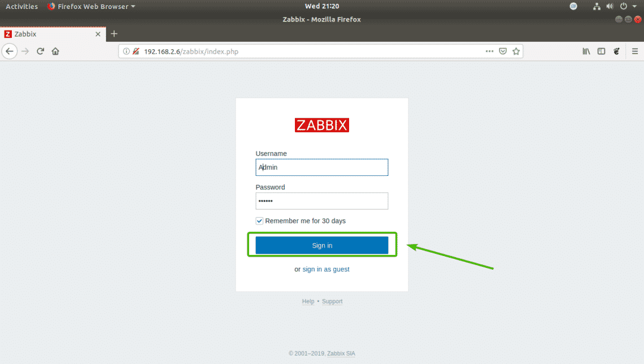The height and width of the screenshot is (364, 644).
Task: Go to the Firefox home page
Action: [55, 51]
